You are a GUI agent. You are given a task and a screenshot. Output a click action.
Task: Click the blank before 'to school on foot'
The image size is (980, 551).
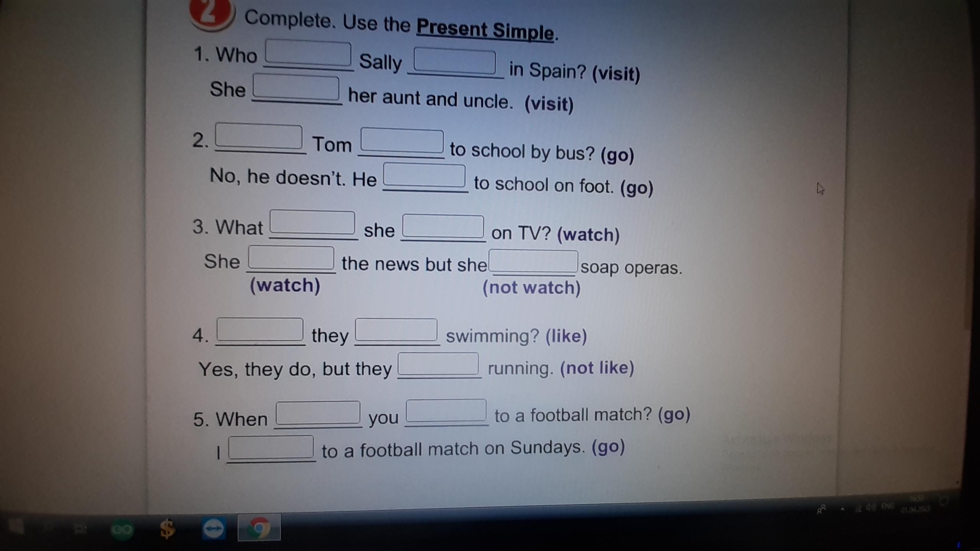tap(424, 176)
